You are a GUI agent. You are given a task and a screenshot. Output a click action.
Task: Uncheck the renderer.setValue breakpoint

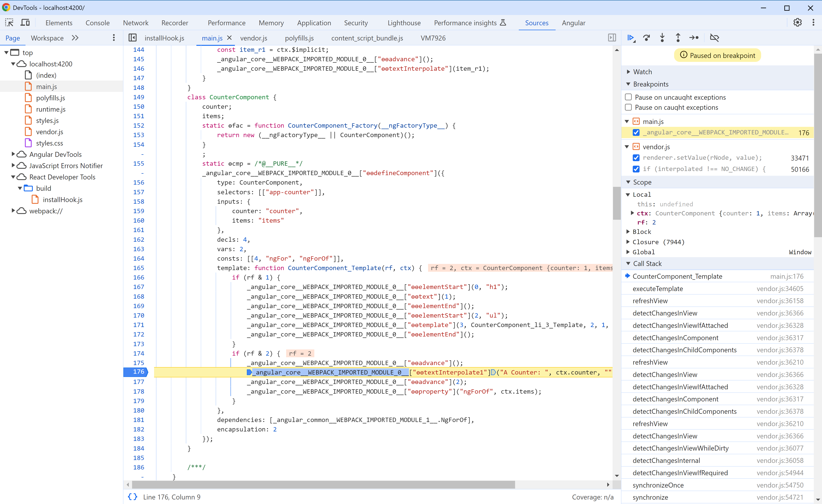636,158
